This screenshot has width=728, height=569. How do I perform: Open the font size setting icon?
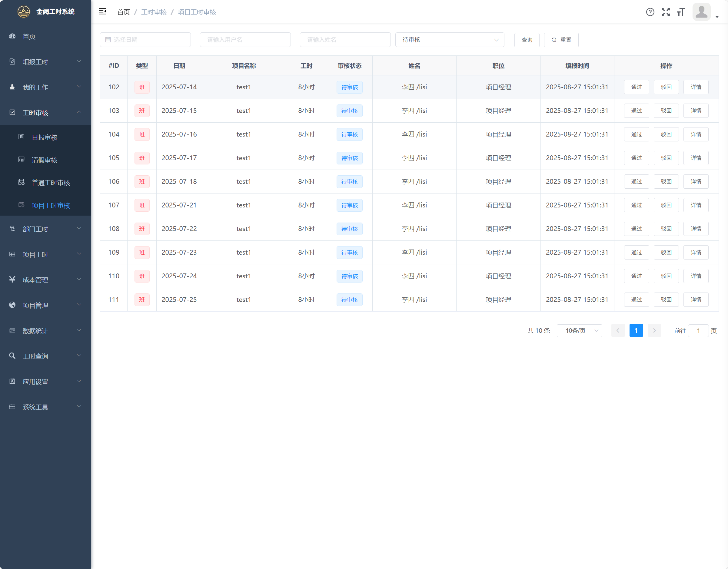click(x=681, y=12)
